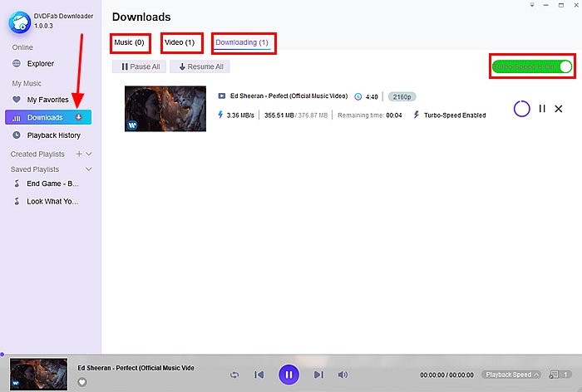Collapse the Saved Playlists section

coord(89,169)
